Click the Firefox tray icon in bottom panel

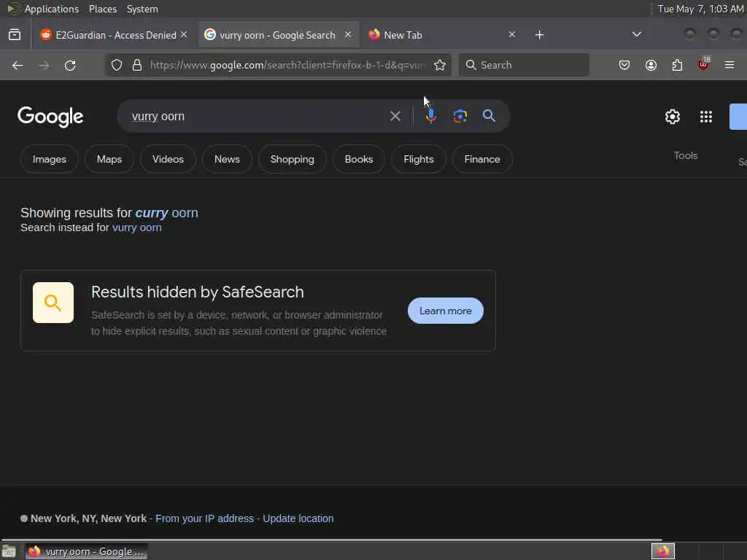point(662,551)
